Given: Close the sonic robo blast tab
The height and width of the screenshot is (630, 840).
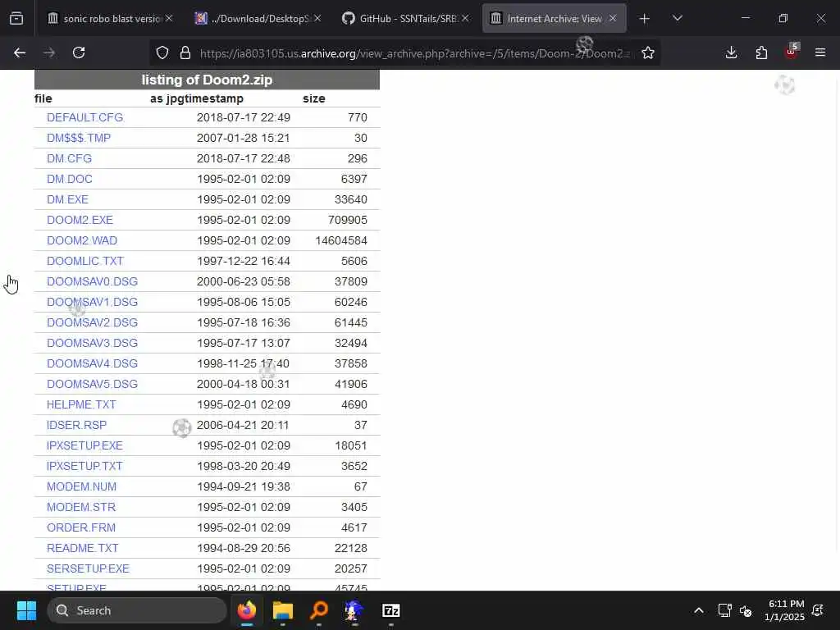Looking at the screenshot, I should click(169, 18).
